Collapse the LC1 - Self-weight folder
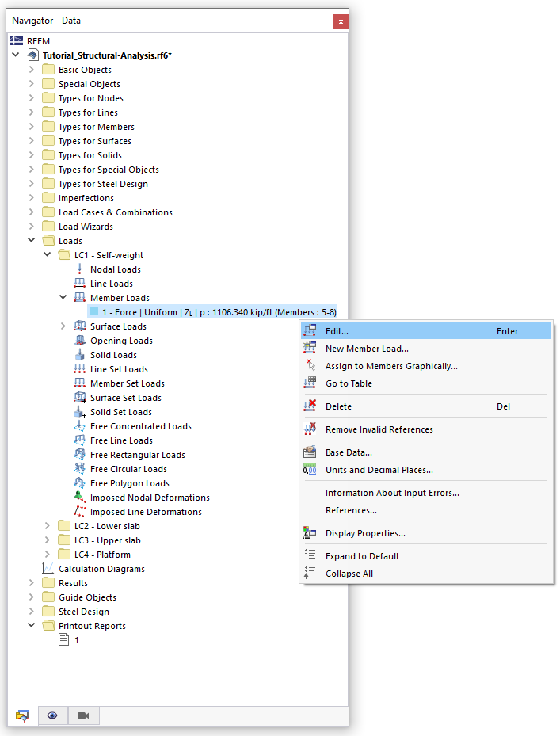Screen dimensions: 560x736 [48, 254]
